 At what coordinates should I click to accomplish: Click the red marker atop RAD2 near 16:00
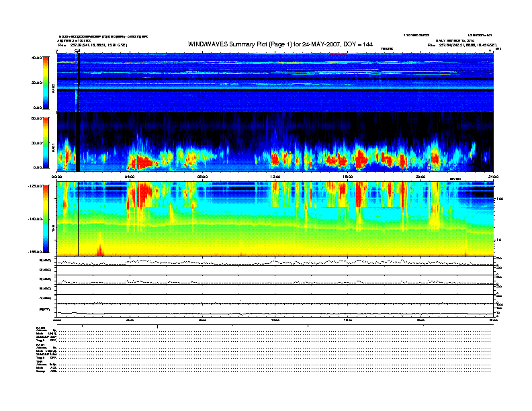click(339, 54)
